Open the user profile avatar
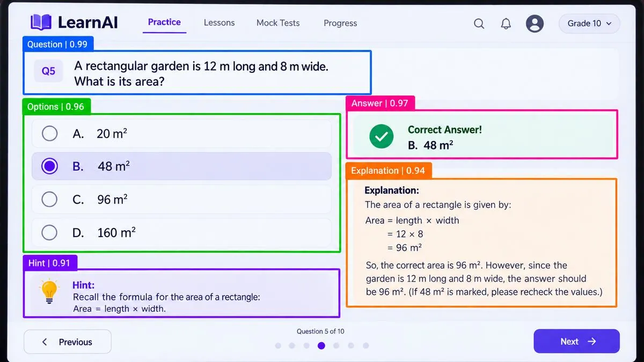Screen dimensions: 644x362 [x=535, y=24]
